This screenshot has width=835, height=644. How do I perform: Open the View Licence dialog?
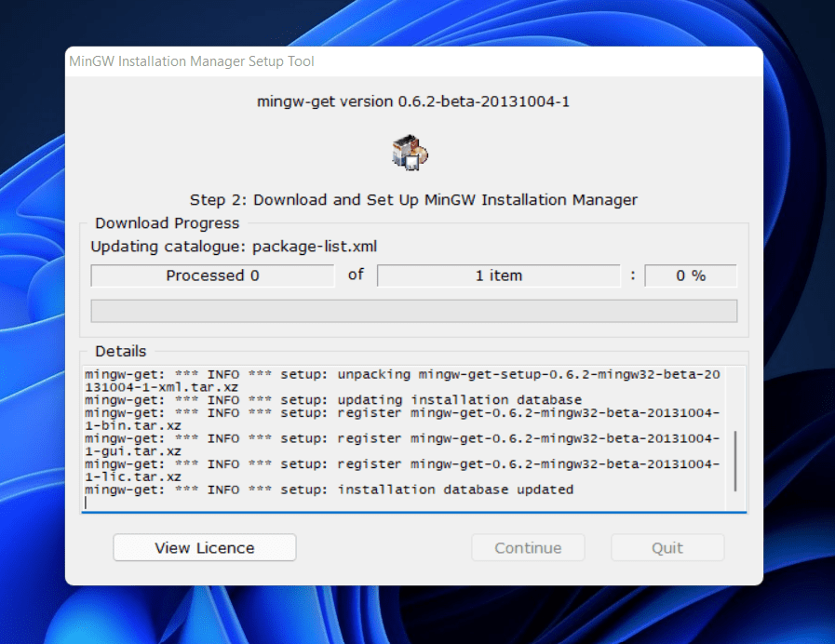(203, 547)
